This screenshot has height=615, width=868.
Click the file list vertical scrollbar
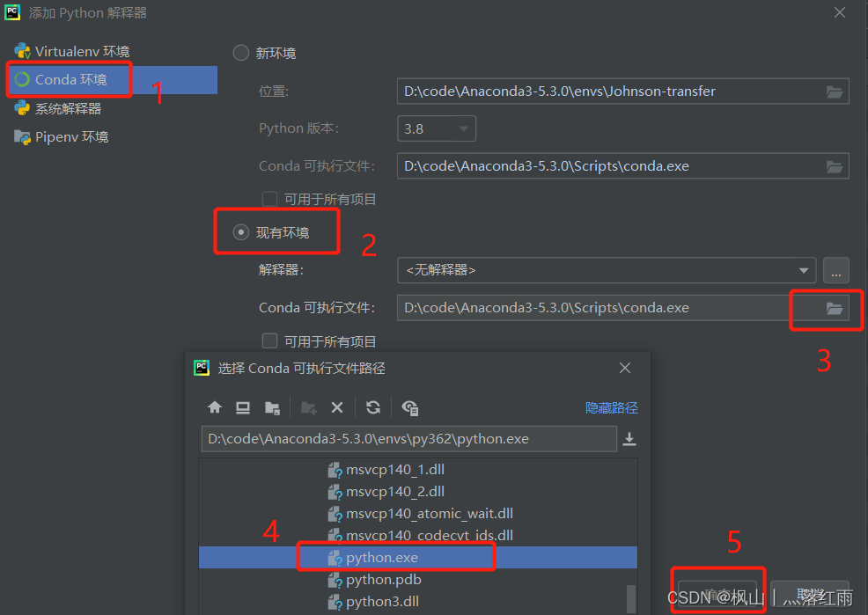click(x=630, y=599)
